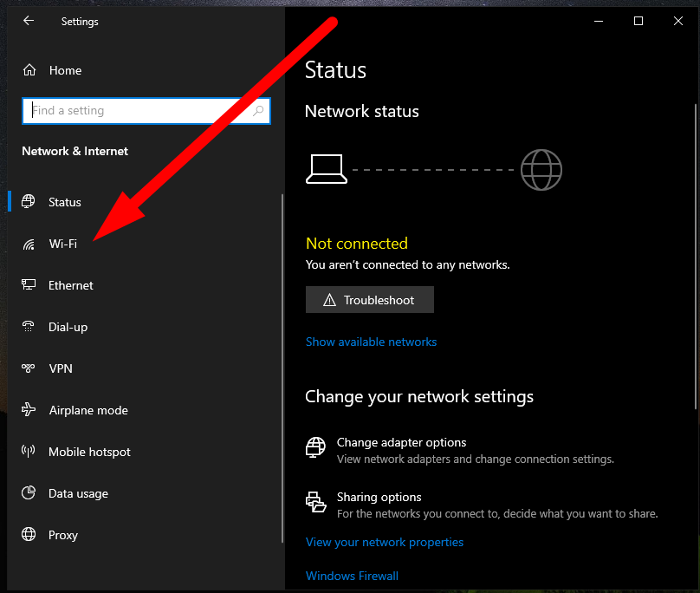Click the Change adapter options globe icon

tap(315, 447)
